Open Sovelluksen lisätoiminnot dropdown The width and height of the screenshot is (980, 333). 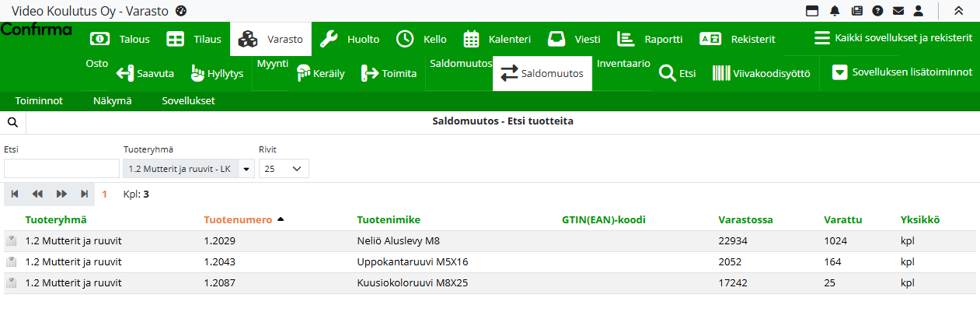902,72
